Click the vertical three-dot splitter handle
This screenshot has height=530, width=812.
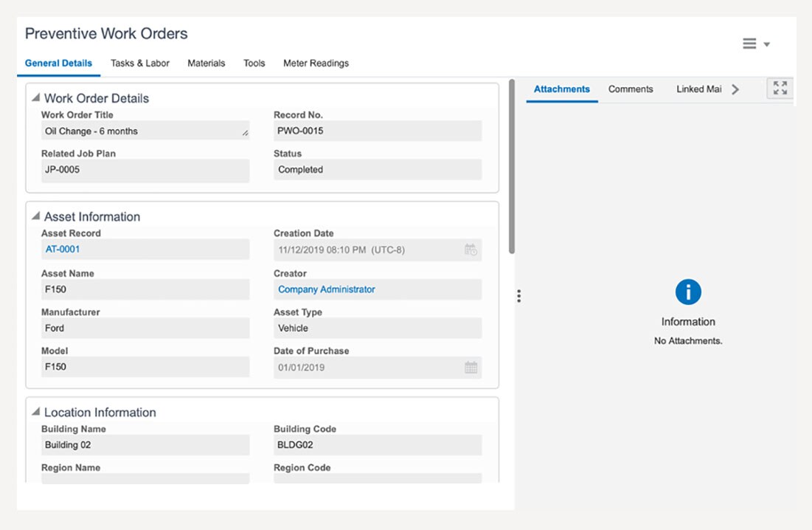(519, 296)
